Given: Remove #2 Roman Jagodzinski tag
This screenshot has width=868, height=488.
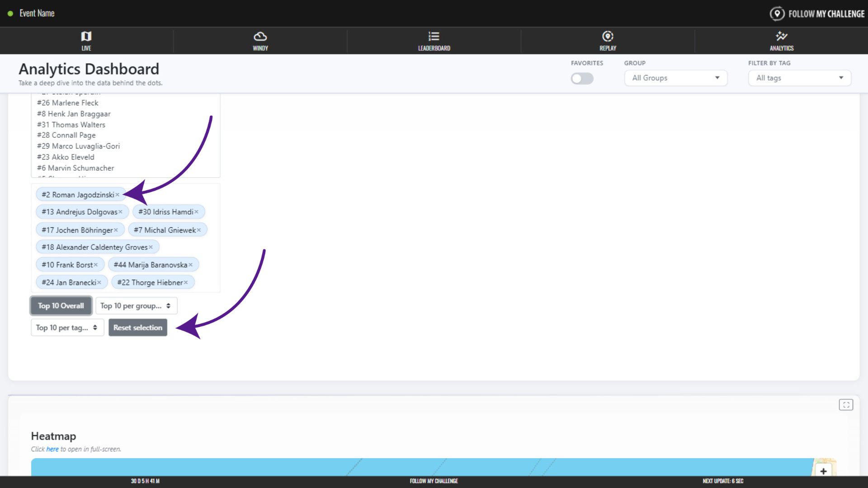Looking at the screenshot, I should [x=118, y=195].
